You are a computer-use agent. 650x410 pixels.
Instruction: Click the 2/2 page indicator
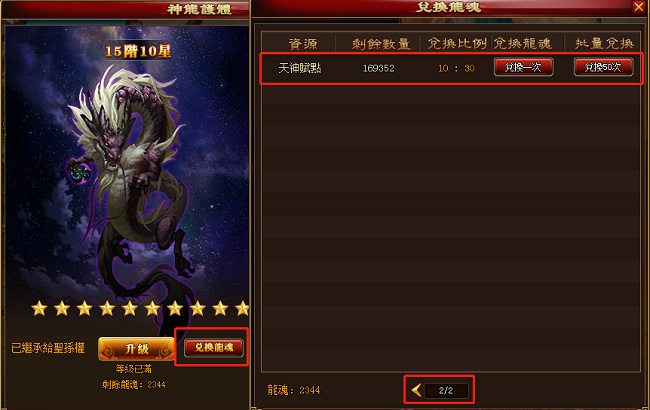[446, 391]
